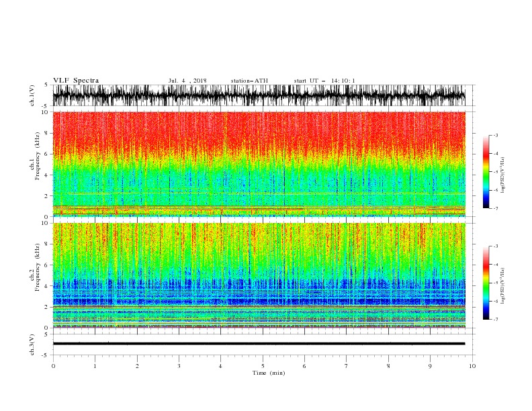Click time axis tick label "6"
Screen dimensions: 532x411
pos(304,366)
